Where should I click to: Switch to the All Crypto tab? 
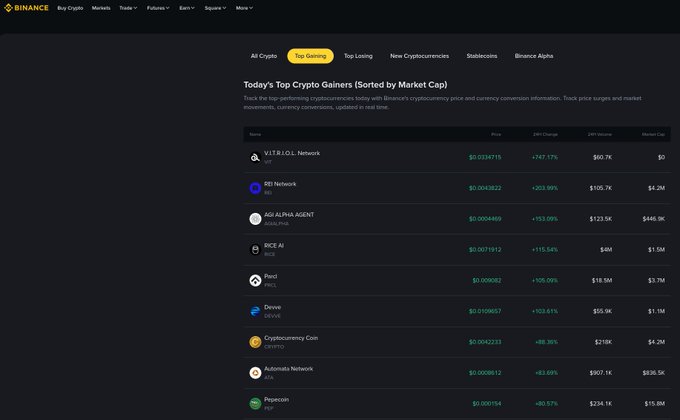click(264, 56)
